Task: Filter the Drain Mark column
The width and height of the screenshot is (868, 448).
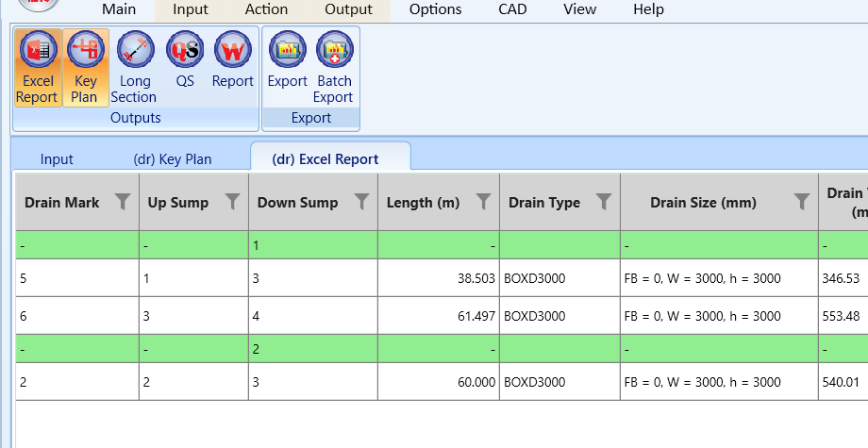Action: click(x=123, y=201)
